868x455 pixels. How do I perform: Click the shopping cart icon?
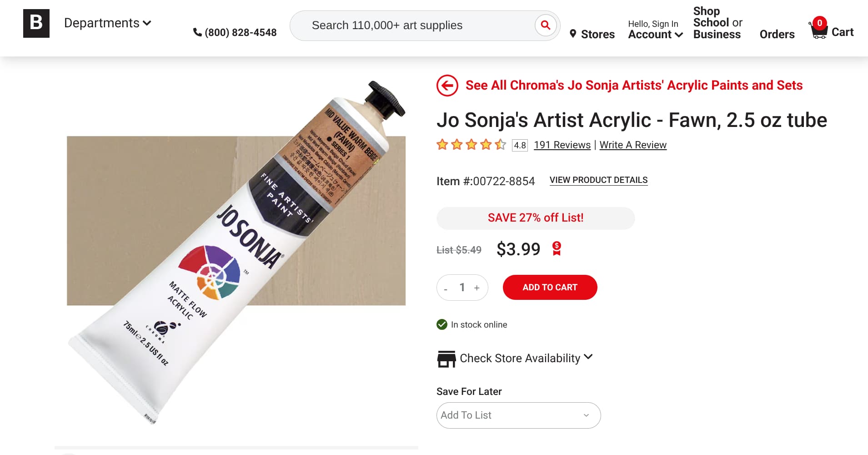pyautogui.click(x=818, y=30)
